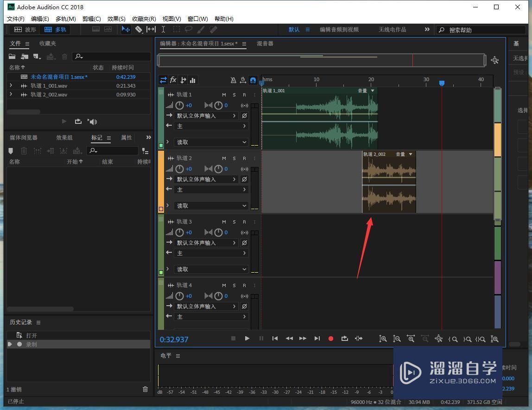Toggle phase invert on 轨道 1 input
The height and width of the screenshot is (410, 532).
coord(244,116)
